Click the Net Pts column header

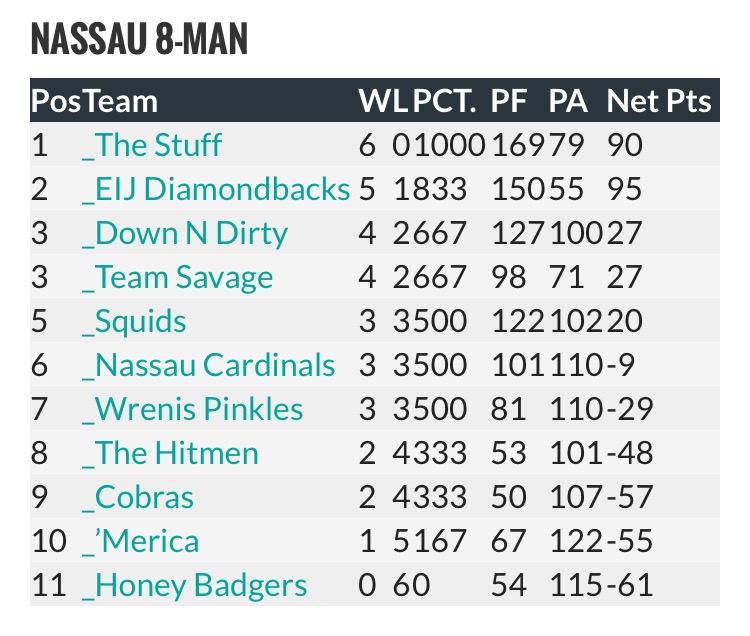tap(658, 101)
